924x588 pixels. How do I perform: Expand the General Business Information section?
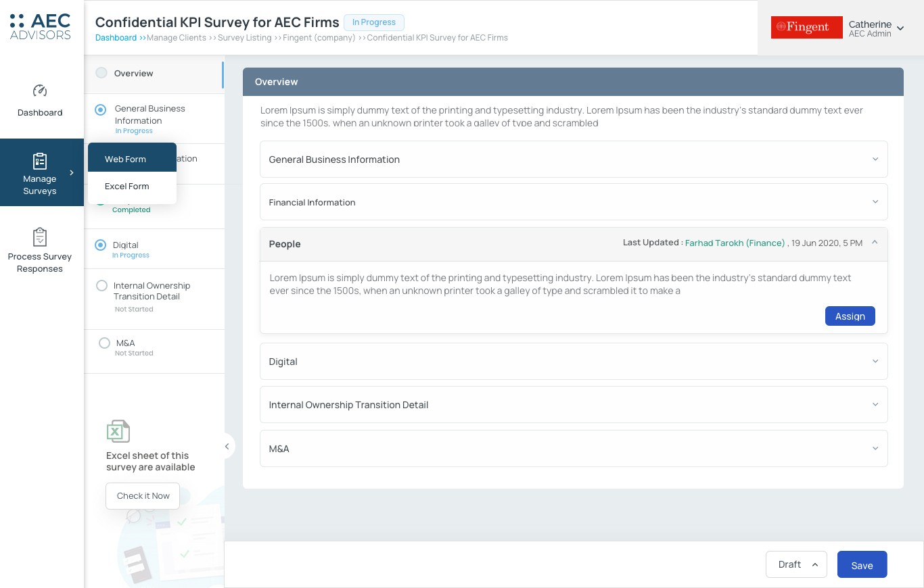(574, 160)
